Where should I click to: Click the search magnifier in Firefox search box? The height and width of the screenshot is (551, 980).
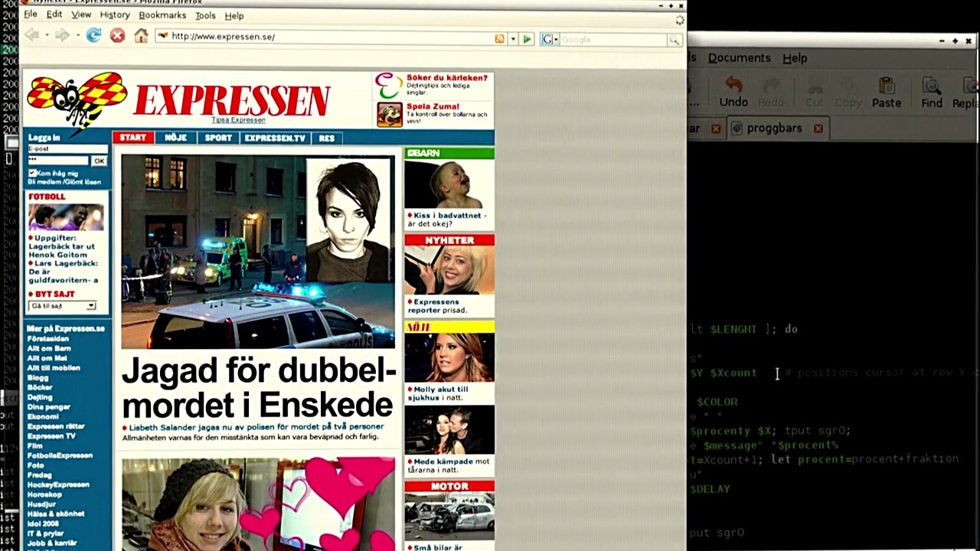click(x=674, y=40)
